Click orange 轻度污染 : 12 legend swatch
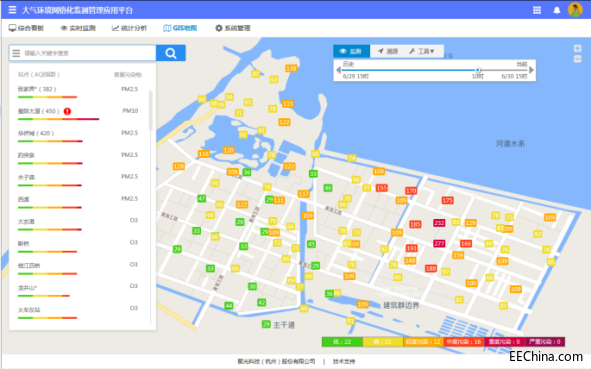This screenshot has width=591, height=369. tap(423, 341)
